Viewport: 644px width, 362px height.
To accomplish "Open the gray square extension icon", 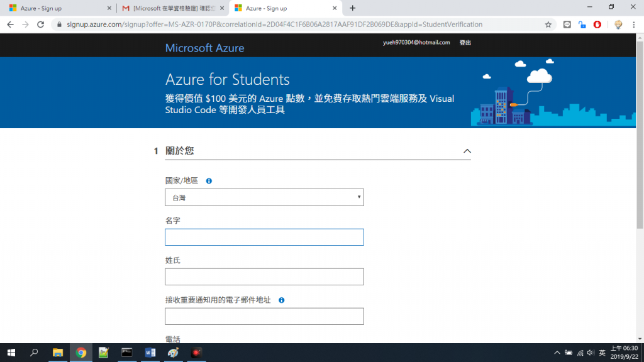I will coord(567,25).
